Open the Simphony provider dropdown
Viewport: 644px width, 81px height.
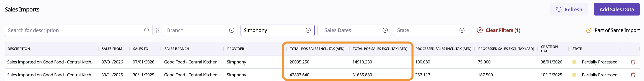point(308,30)
